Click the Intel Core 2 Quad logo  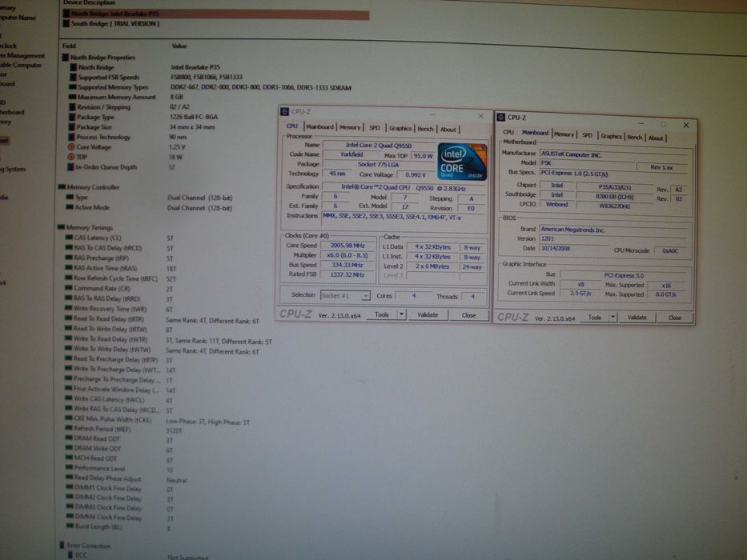462,162
